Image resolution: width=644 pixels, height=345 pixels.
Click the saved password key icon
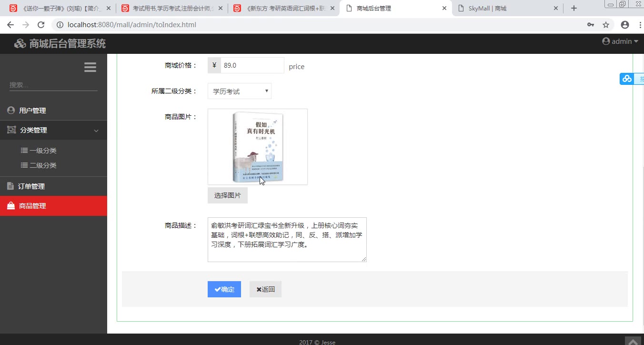pos(590,25)
